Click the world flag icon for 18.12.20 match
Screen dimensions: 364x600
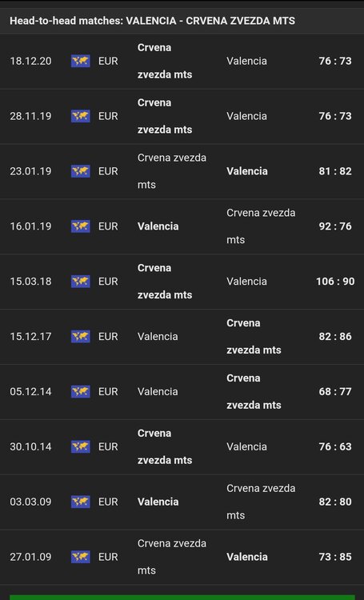point(80,61)
